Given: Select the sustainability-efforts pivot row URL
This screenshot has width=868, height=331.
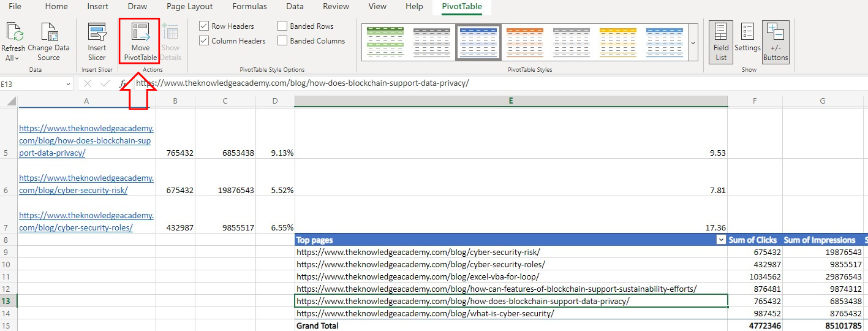Looking at the screenshot, I should [x=497, y=289].
